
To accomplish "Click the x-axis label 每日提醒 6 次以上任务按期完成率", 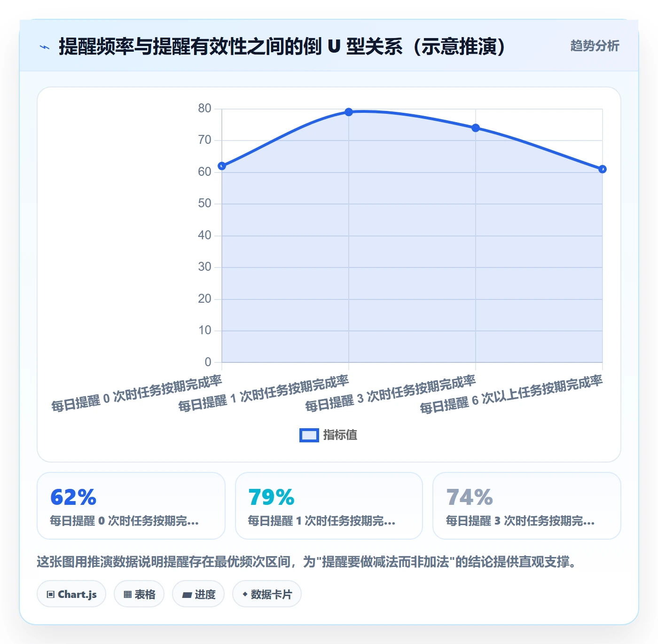I will coord(511,394).
